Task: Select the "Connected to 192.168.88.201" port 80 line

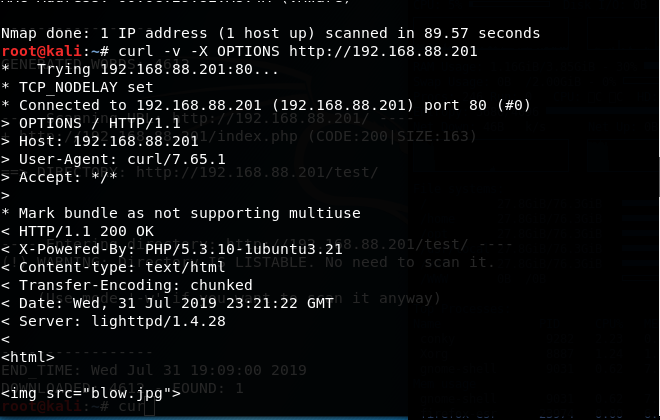Action: [266, 105]
